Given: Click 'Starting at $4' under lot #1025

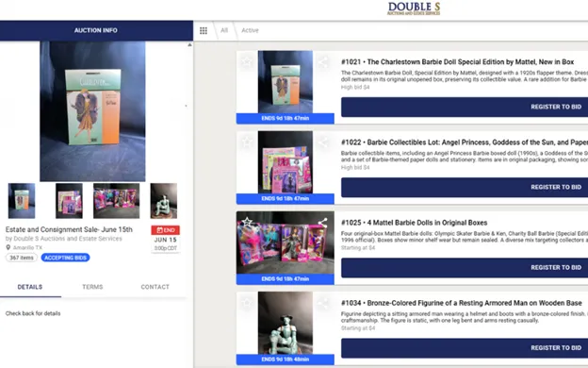Looking at the screenshot, I should point(358,248).
